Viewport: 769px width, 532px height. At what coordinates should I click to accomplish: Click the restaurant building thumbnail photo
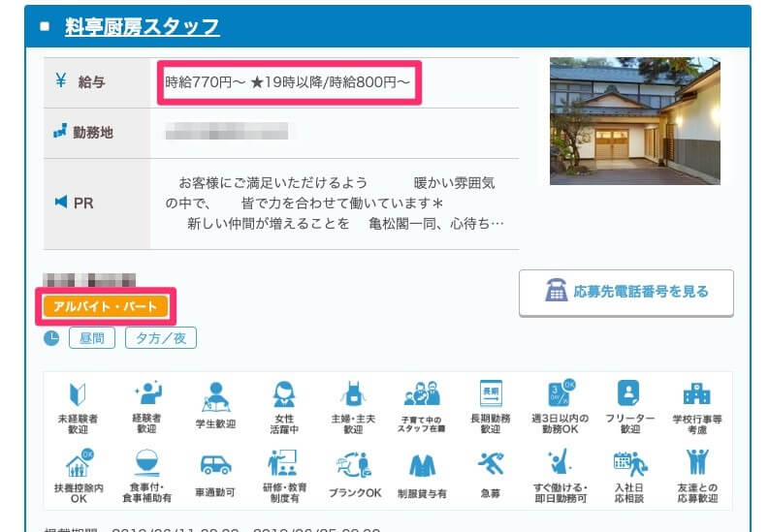634,120
